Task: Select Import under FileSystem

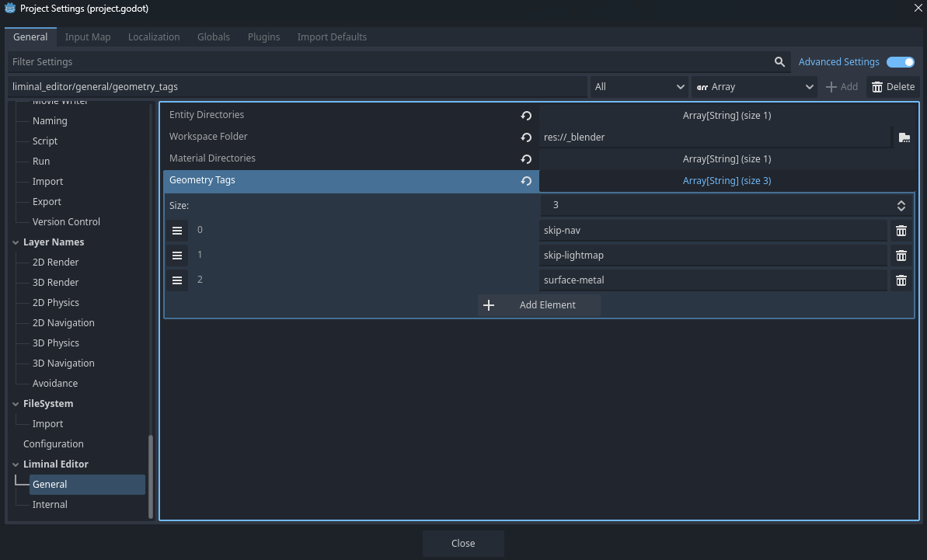Action: (48, 424)
